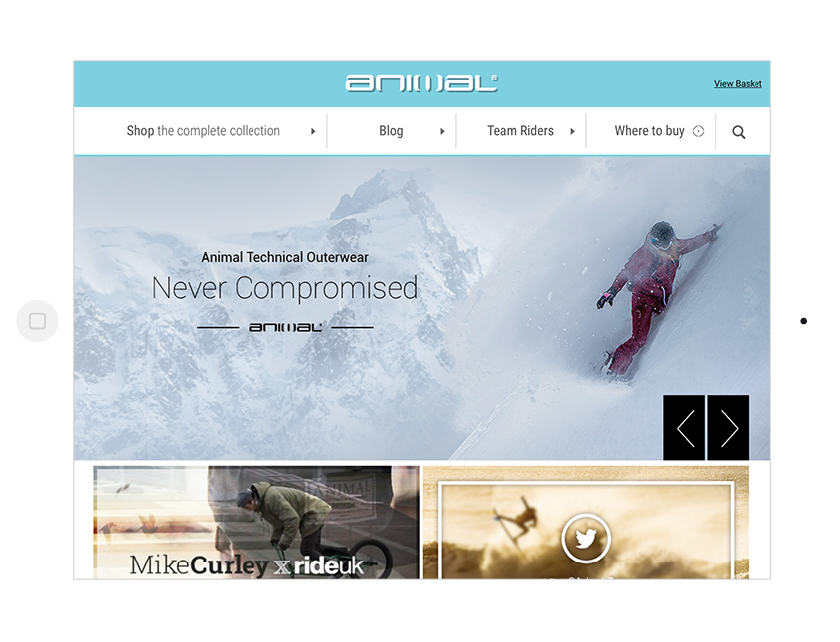Open the surfer Twitter promo tile

pyautogui.click(x=587, y=523)
